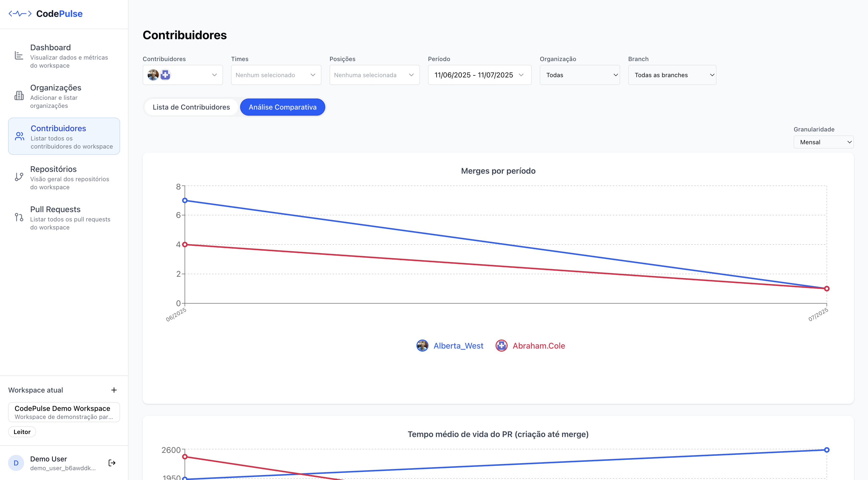This screenshot has height=480, width=868.
Task: Click the 'demo_user_b6awddk...' username text
Action: pyautogui.click(x=63, y=468)
